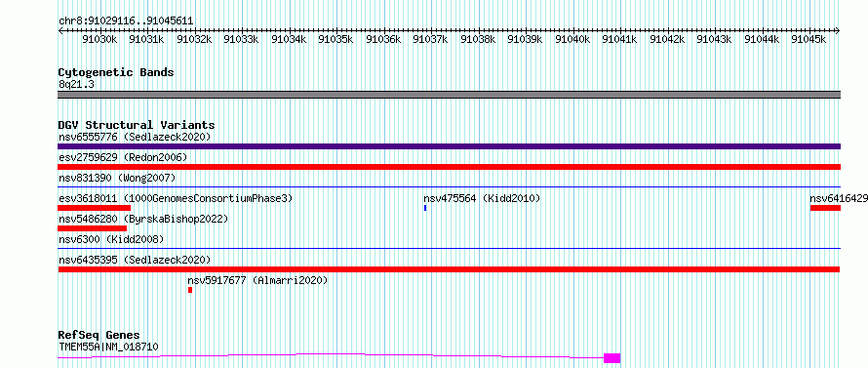
Task: Click the 91031k ruler position
Action: tap(146, 39)
